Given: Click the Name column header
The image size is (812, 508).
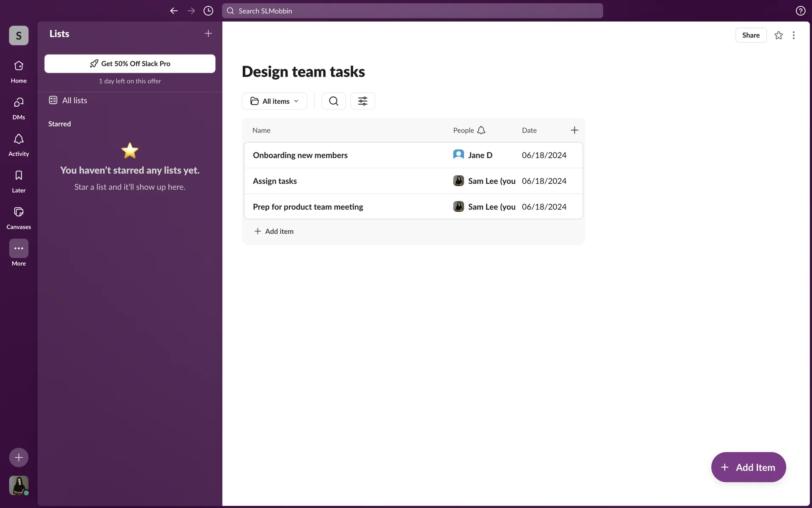Looking at the screenshot, I should tap(261, 130).
